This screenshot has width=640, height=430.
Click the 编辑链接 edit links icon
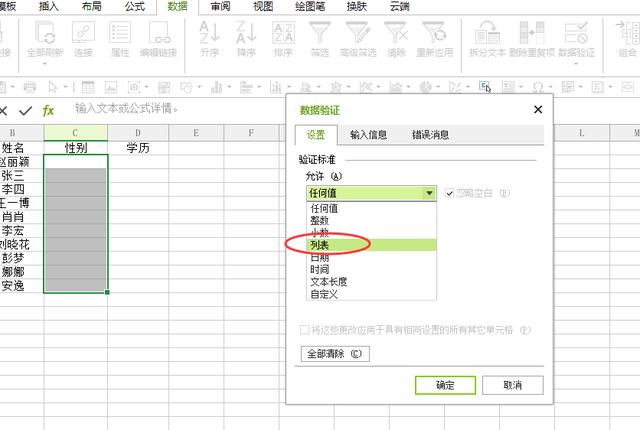(159, 33)
